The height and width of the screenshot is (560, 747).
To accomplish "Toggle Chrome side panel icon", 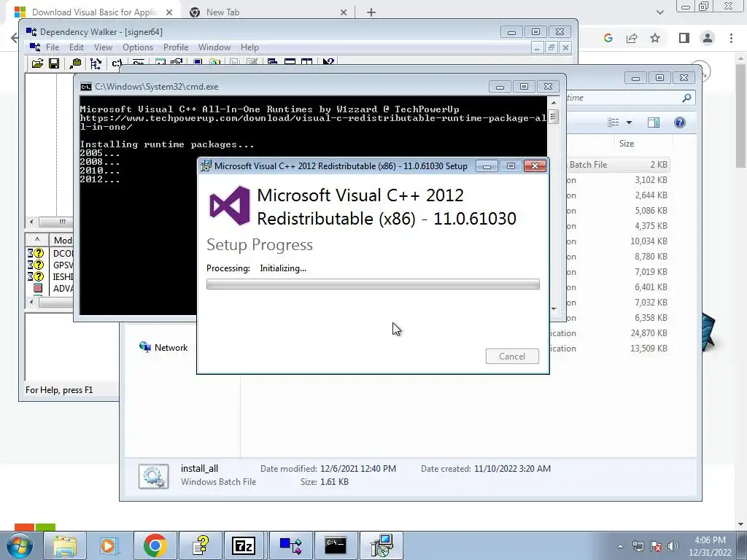I will coord(684,38).
